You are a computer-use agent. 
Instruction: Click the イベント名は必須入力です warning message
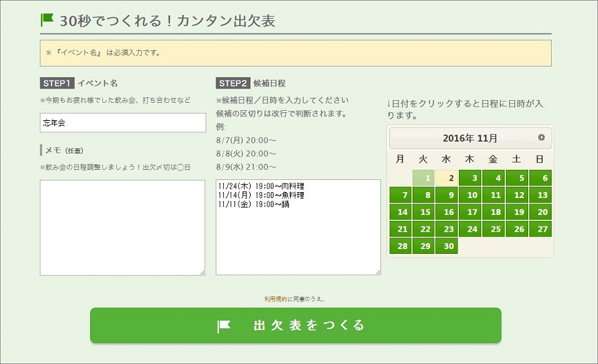[296, 53]
